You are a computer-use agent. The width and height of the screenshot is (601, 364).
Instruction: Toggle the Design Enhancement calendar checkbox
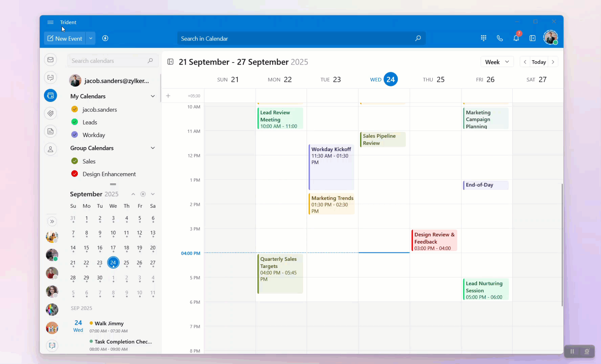[75, 174]
